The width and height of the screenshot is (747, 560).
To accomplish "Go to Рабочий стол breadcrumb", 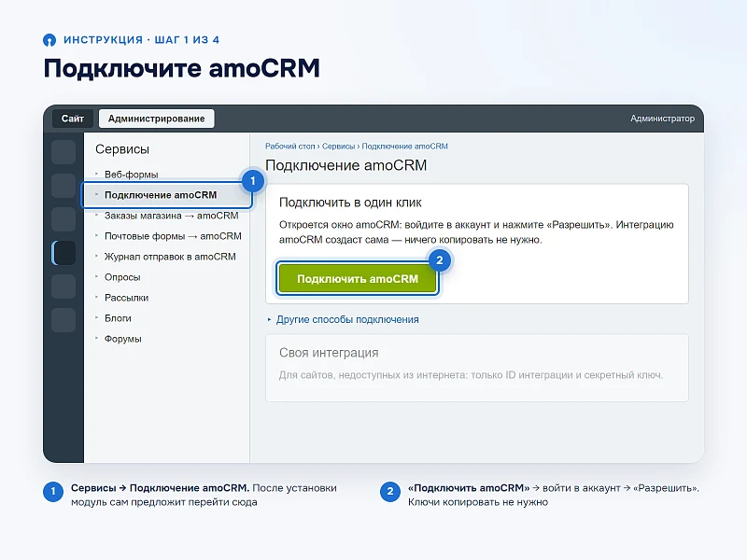I will [x=289, y=147].
